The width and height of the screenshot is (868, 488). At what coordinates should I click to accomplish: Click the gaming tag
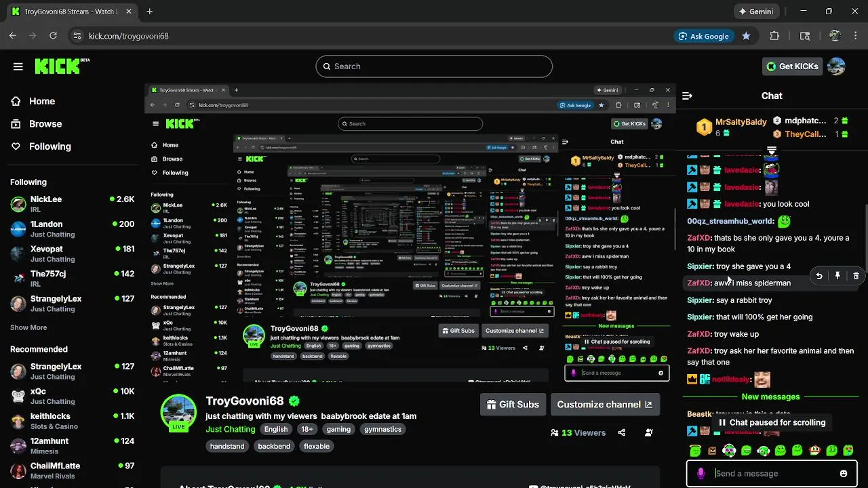point(338,429)
